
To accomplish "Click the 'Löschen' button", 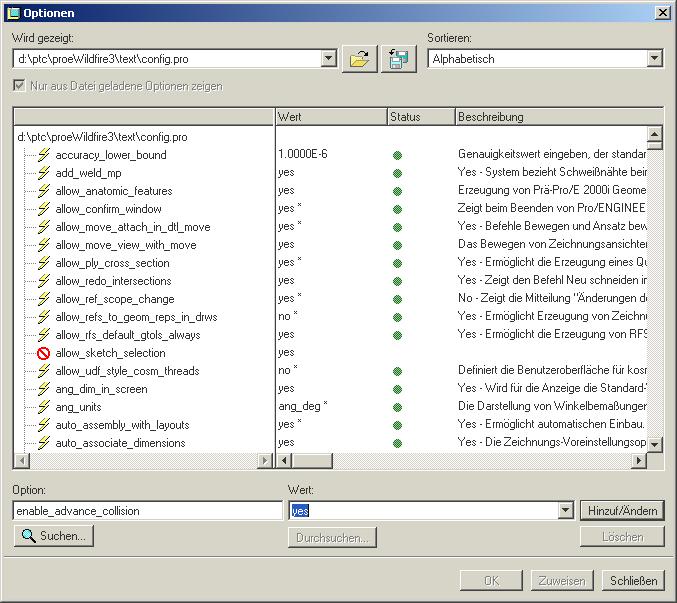I will point(622,537).
